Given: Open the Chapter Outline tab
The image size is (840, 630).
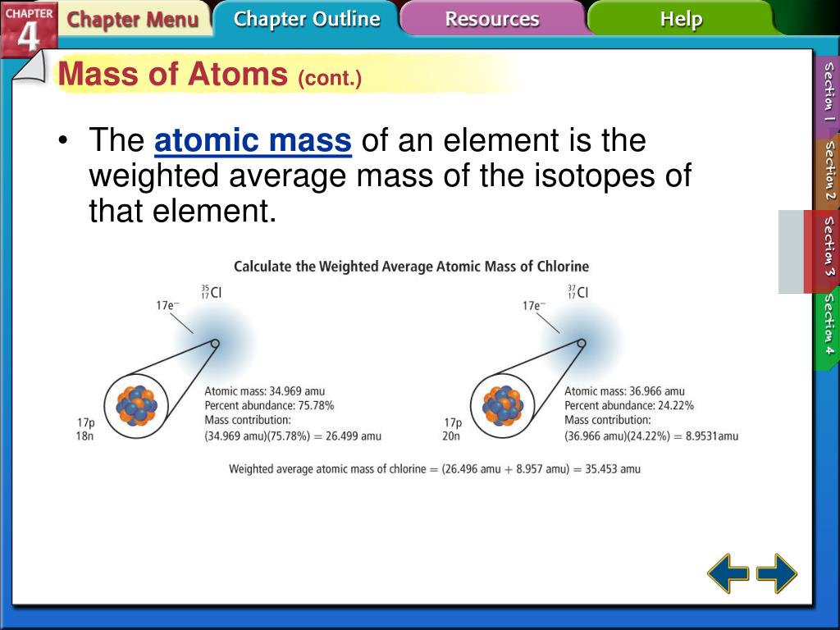Looking at the screenshot, I should pos(307,19).
